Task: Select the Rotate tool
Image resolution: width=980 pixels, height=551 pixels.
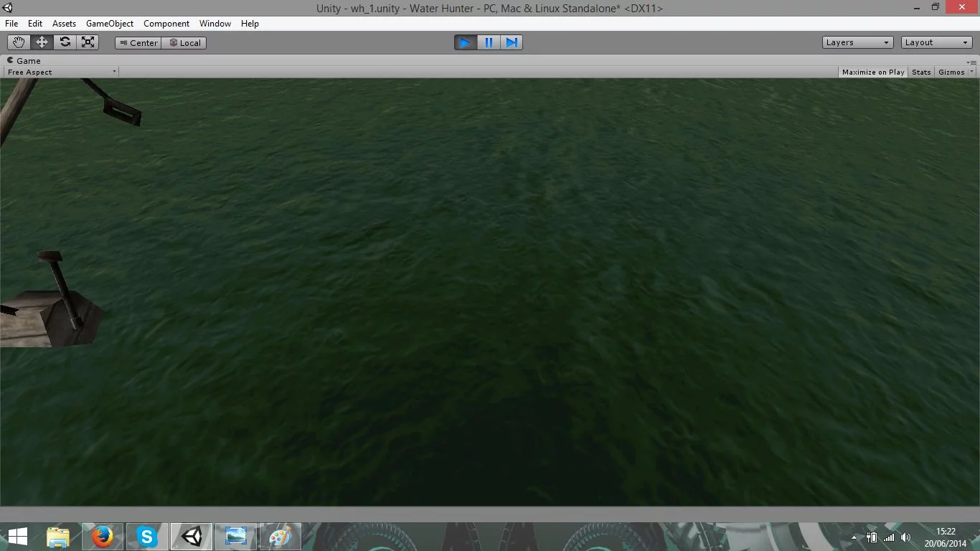Action: 65,42
